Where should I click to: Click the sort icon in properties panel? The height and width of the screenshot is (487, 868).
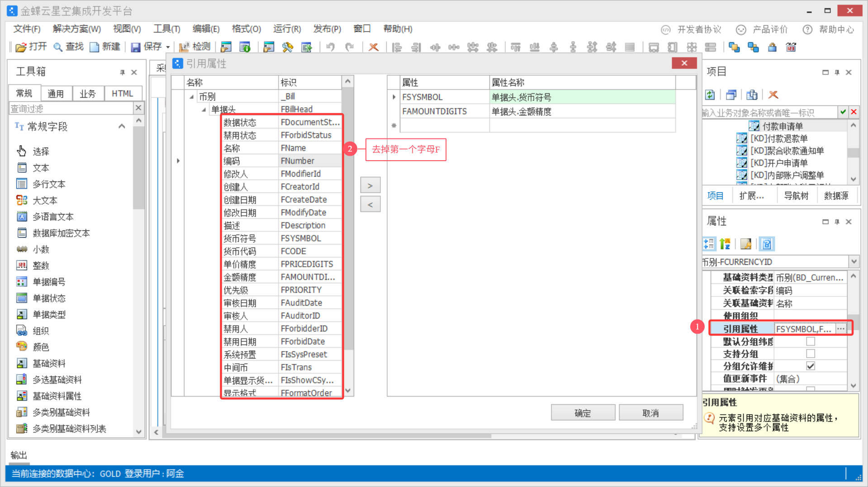725,244
